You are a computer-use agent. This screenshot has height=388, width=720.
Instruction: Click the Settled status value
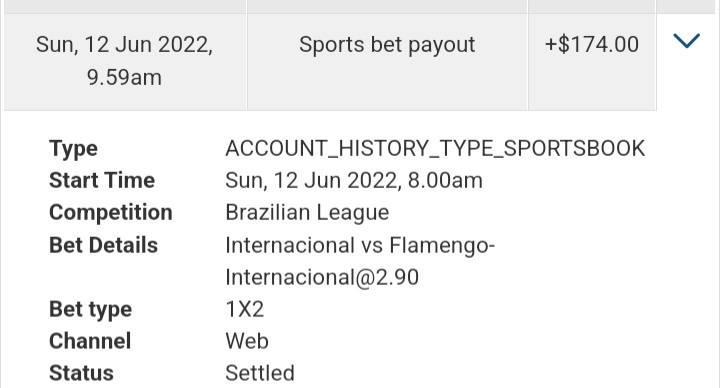pyautogui.click(x=260, y=373)
